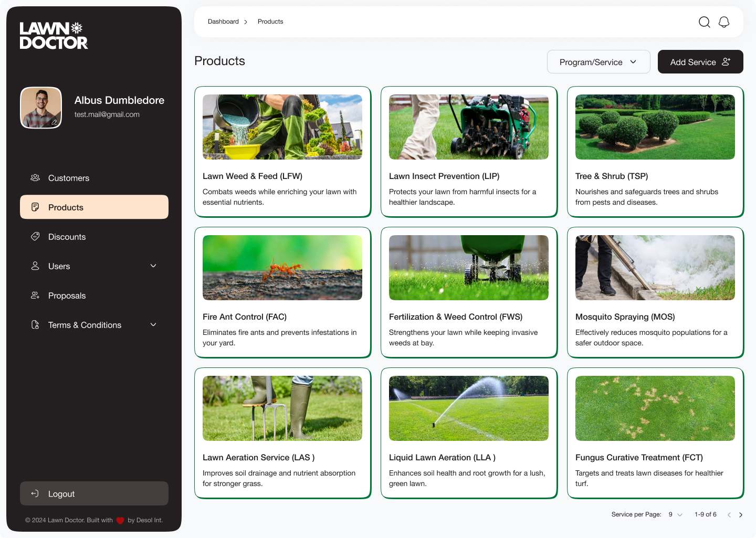Click the Lawn Weed & Feed (LFW) title
The image size is (756, 538).
coord(253,176)
